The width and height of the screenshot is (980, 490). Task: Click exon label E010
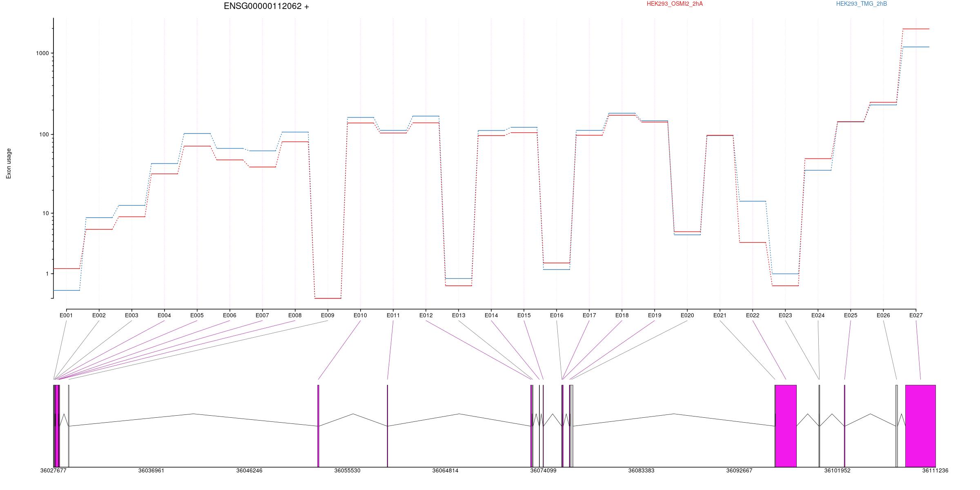pos(360,315)
